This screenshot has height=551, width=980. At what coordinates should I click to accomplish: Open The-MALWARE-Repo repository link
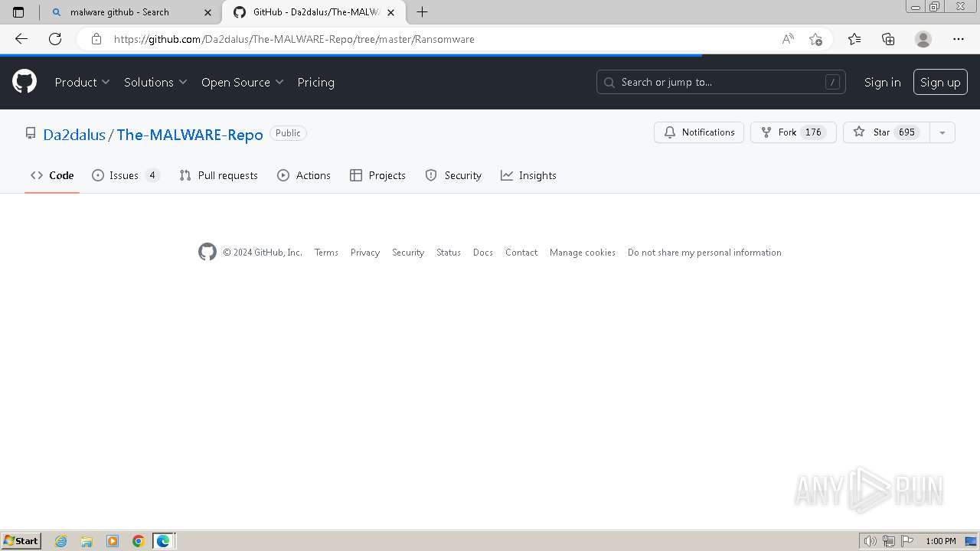190,134
